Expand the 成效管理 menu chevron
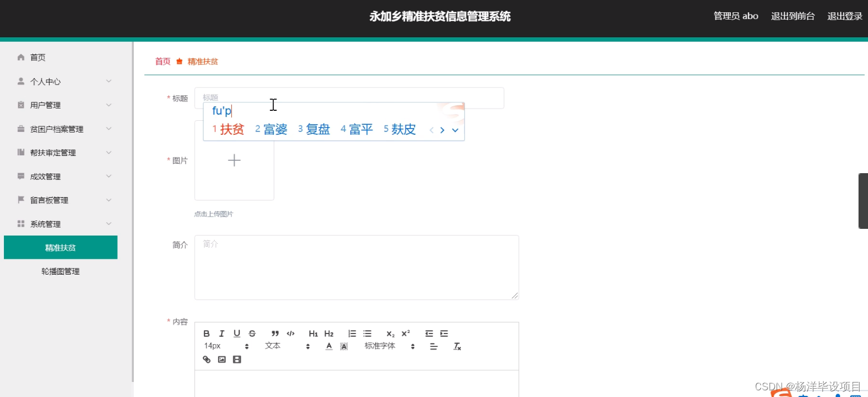Screen dimensions: 868x397 (109, 176)
